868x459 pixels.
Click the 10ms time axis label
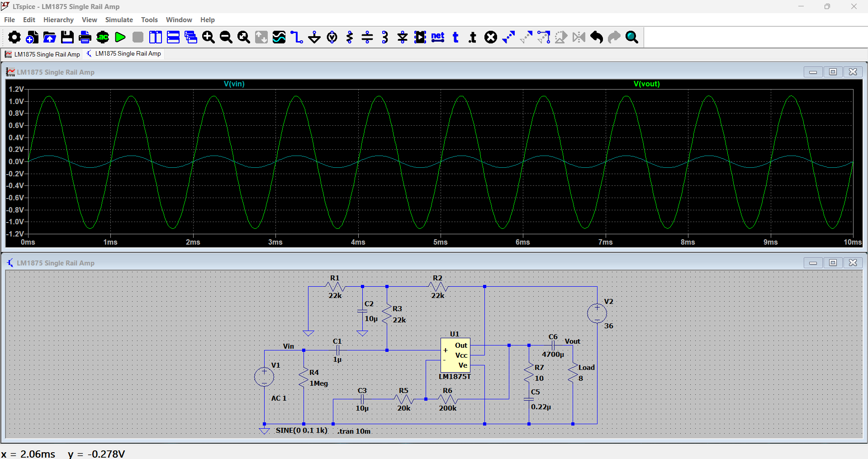pos(853,242)
